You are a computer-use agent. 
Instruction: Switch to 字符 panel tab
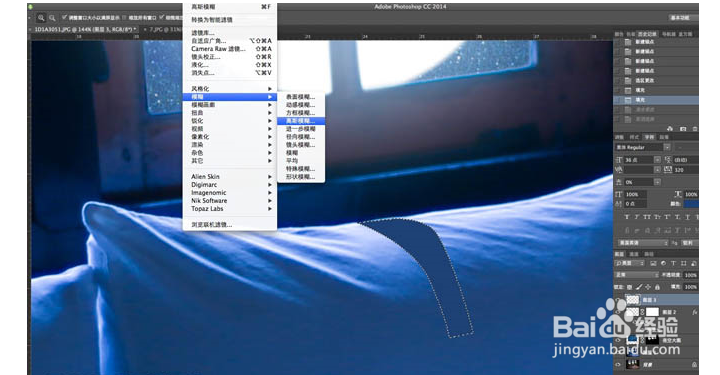tap(649, 137)
